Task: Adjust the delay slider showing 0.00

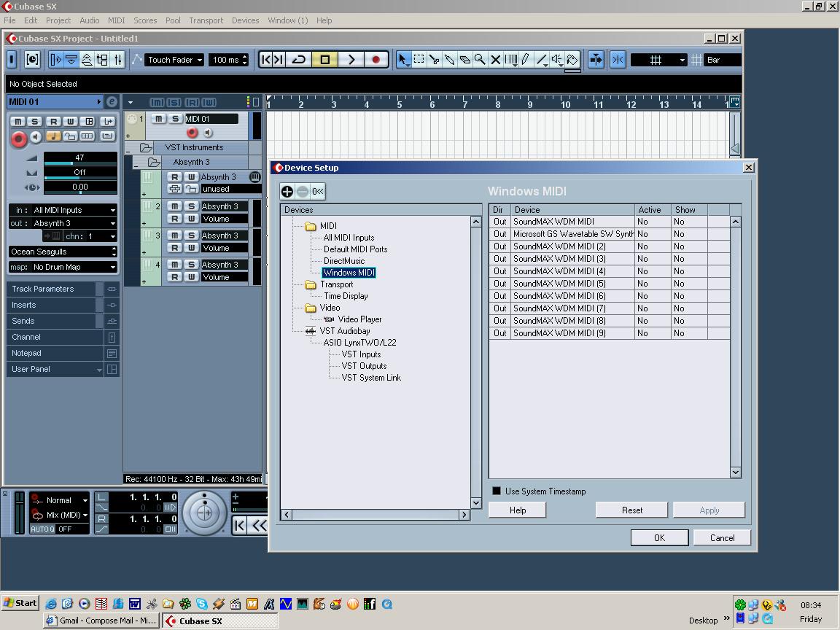Action: coord(79,187)
